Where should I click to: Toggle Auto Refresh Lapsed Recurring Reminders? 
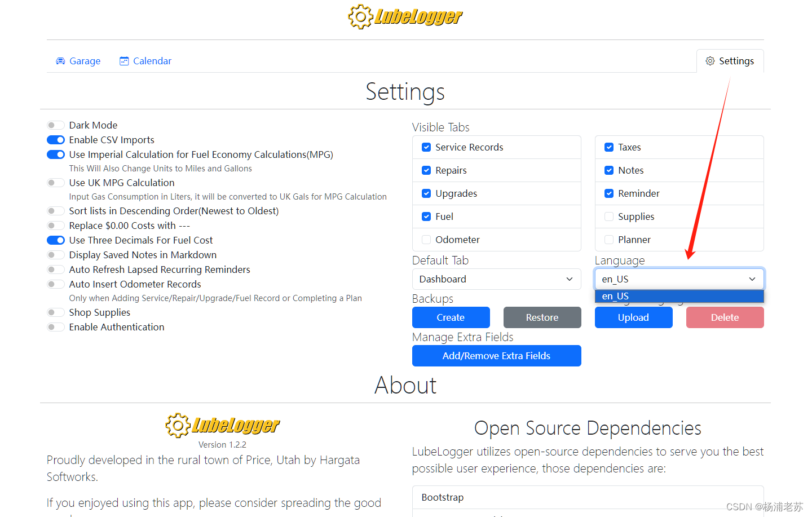point(56,269)
